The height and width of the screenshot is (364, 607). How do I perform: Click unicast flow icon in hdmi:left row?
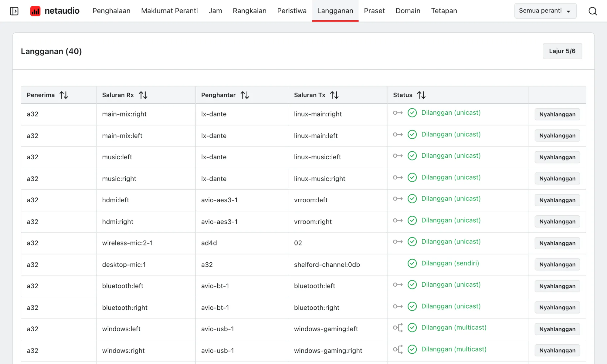398,199
